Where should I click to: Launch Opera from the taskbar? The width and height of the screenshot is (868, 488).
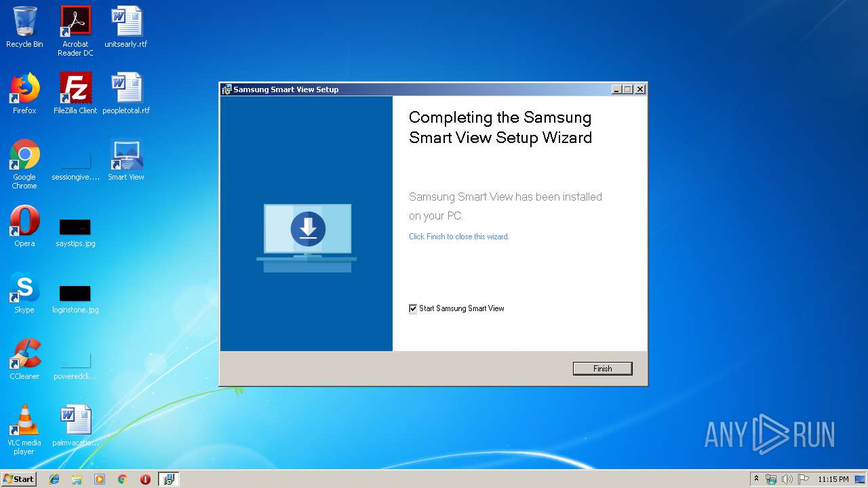[145, 479]
